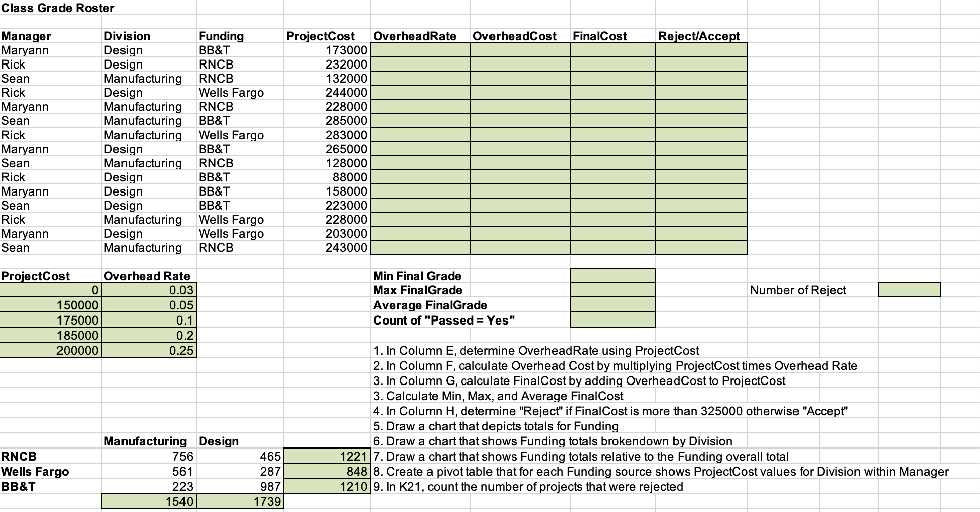This screenshot has width=980, height=512.
Task: Select the empty result cell for Max FinalGrade
Action: (x=613, y=290)
